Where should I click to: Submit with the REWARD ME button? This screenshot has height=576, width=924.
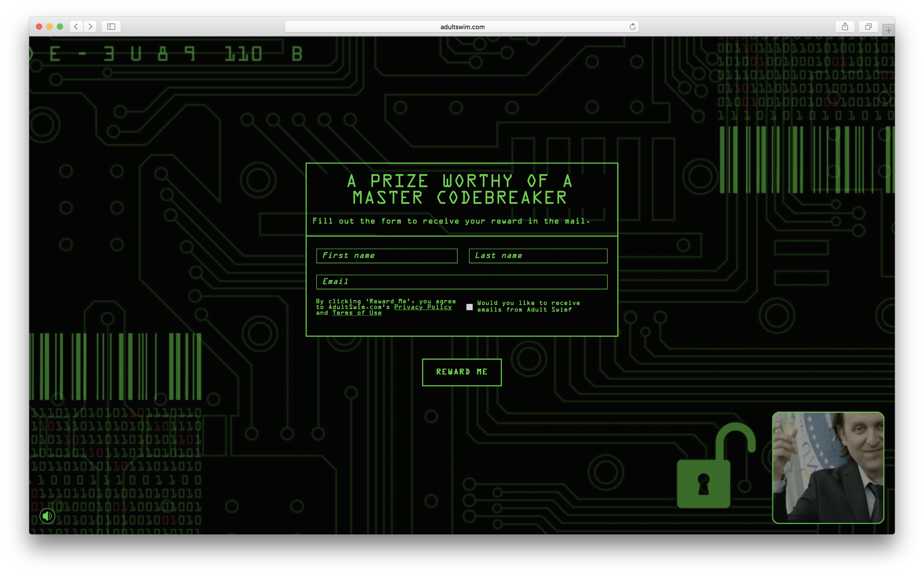click(x=462, y=372)
